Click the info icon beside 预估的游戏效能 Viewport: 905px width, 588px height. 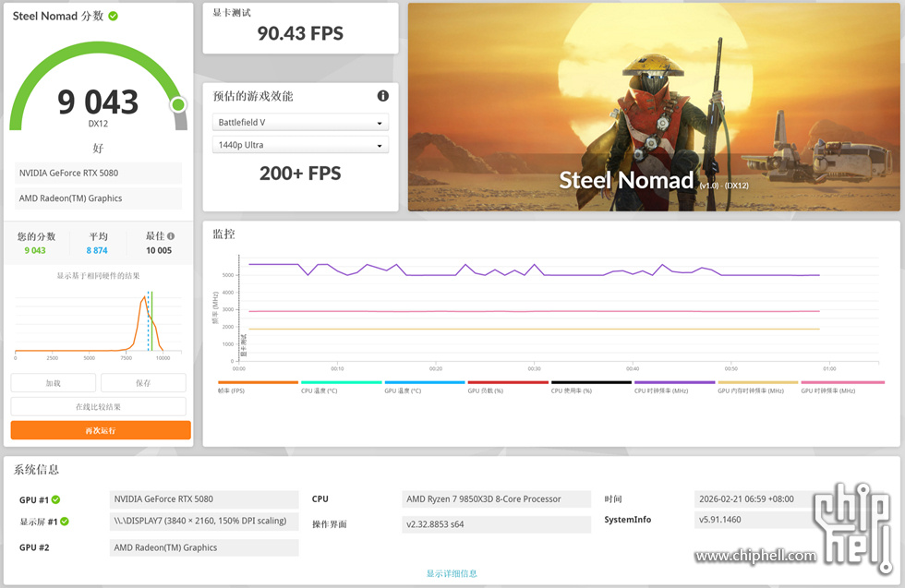382,96
